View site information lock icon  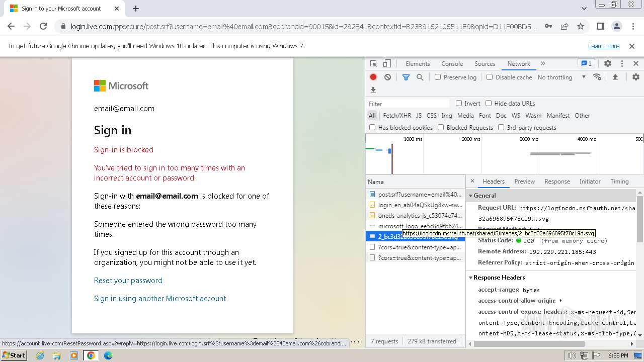tap(63, 27)
